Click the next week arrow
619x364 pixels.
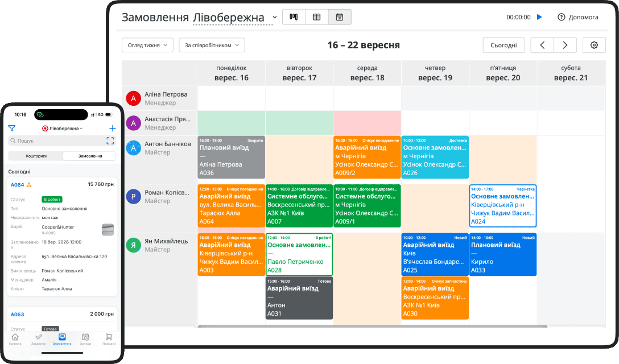[564, 44]
